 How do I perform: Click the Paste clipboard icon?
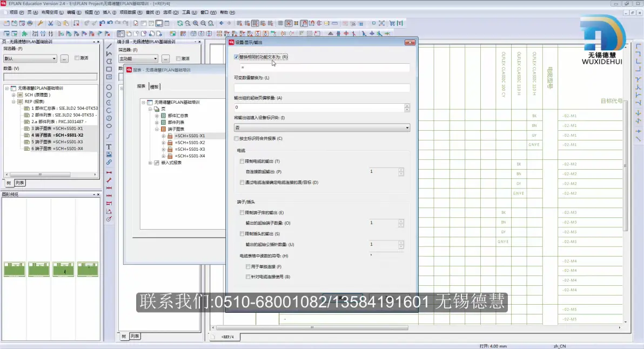coord(66,23)
